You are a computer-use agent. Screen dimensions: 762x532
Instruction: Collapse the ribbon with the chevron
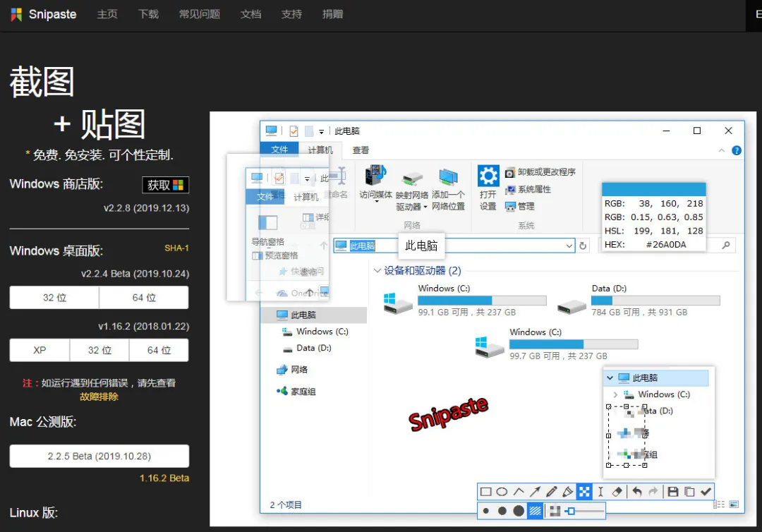(x=722, y=150)
